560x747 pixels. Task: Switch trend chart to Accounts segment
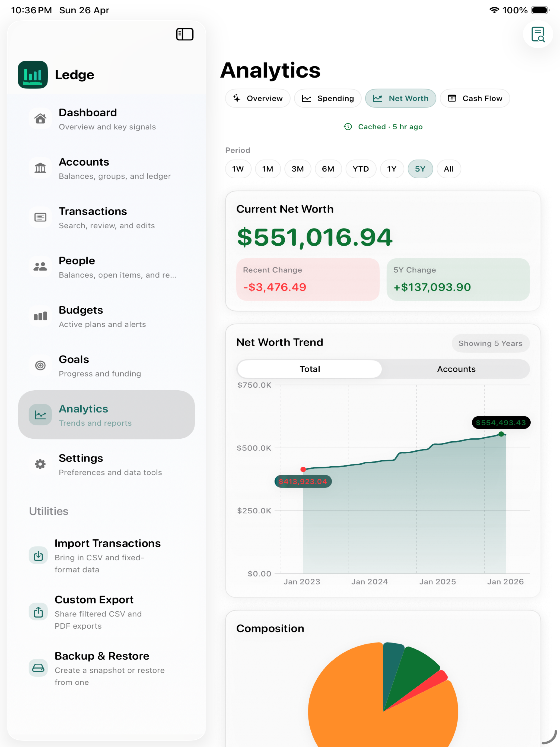tap(456, 369)
